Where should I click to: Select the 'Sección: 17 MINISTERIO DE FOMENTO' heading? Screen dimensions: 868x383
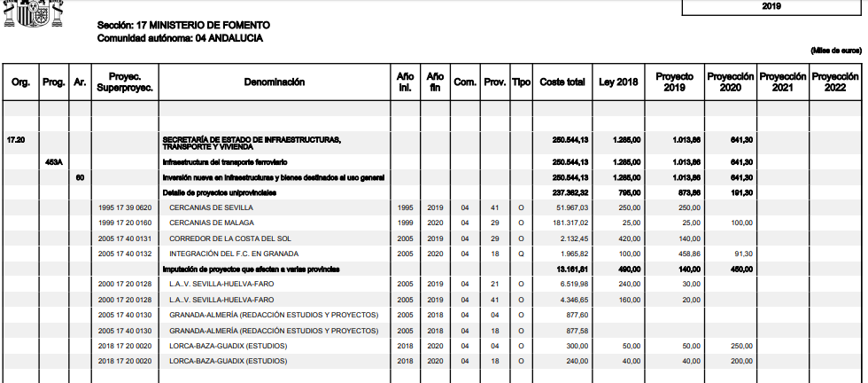click(x=183, y=26)
